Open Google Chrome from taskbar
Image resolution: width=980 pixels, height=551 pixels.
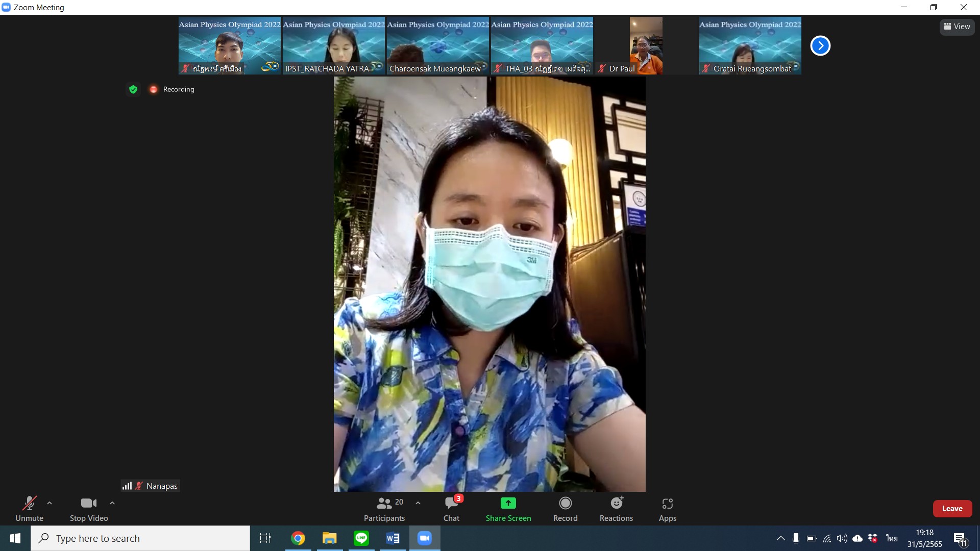tap(298, 538)
